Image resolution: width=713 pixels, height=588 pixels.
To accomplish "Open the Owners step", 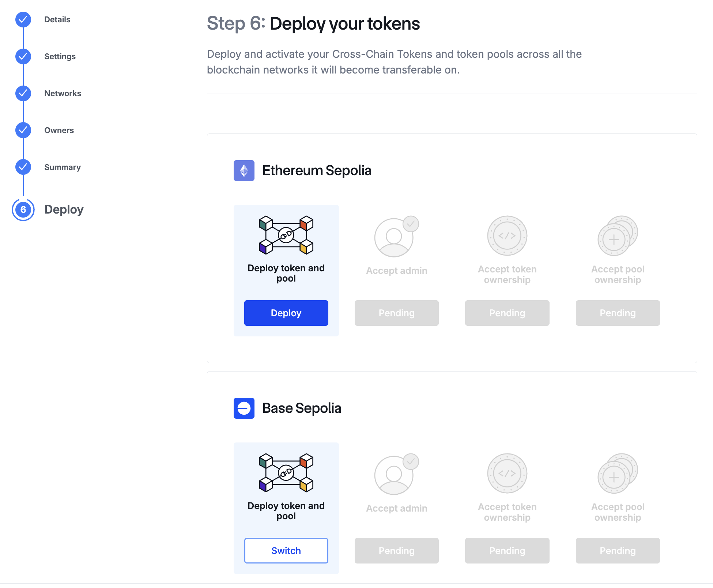I will (x=59, y=130).
